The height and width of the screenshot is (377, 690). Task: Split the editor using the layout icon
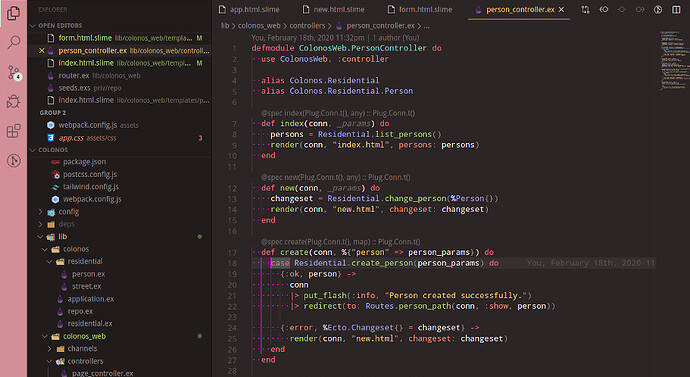pos(676,10)
